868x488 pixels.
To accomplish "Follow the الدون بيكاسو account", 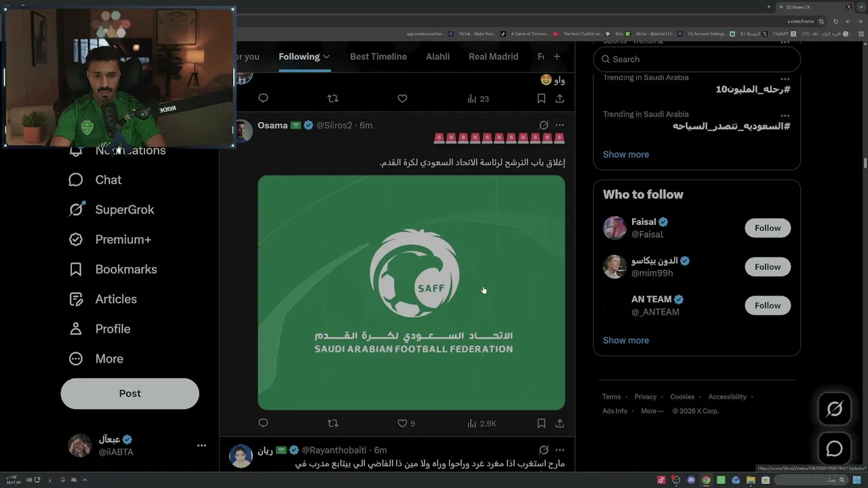I will click(x=768, y=266).
